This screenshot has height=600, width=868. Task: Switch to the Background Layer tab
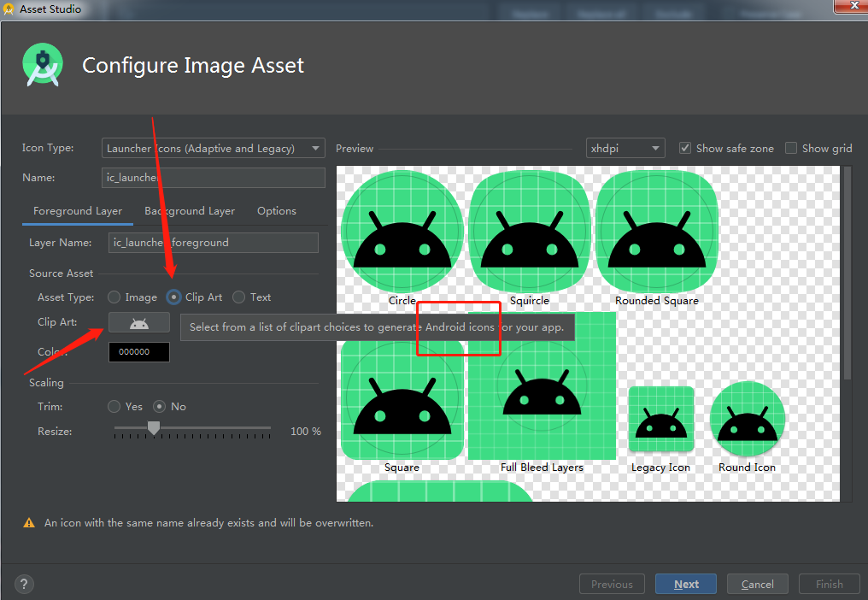[190, 211]
